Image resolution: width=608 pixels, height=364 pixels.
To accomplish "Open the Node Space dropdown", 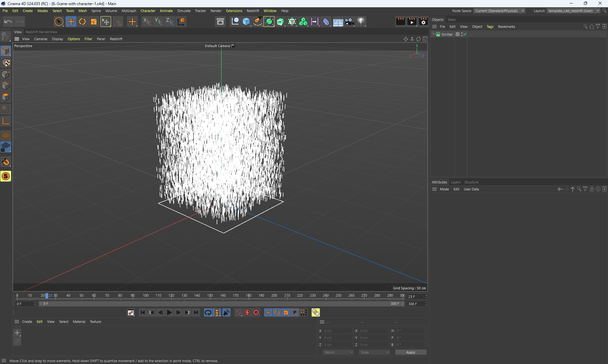I will (x=500, y=11).
